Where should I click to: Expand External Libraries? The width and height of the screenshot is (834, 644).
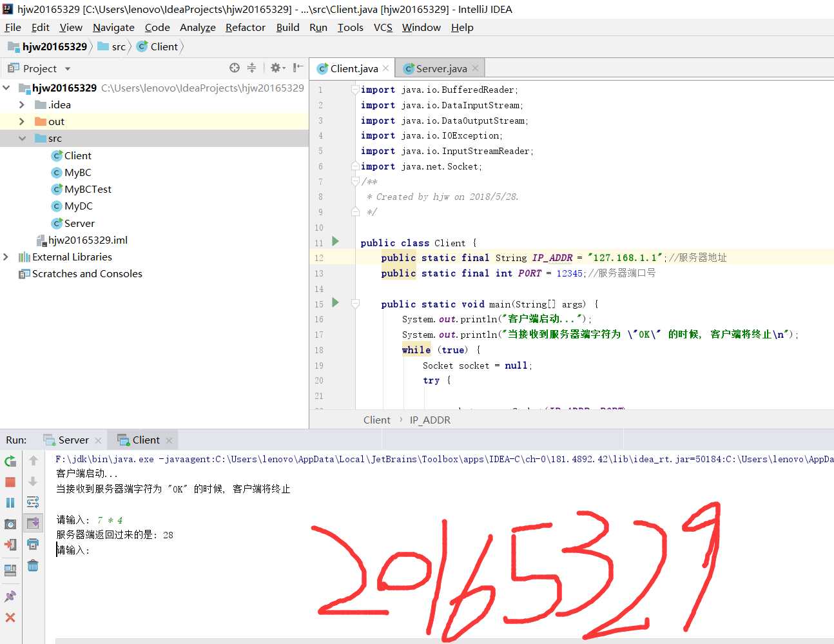click(x=6, y=257)
